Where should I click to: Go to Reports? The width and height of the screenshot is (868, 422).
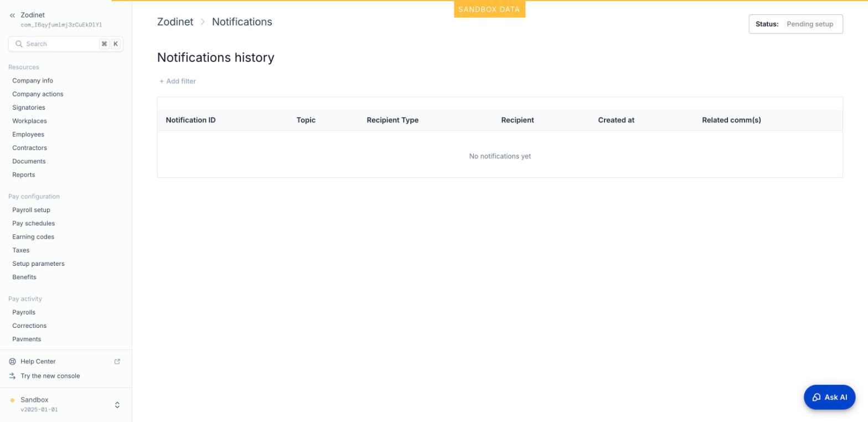tap(24, 175)
